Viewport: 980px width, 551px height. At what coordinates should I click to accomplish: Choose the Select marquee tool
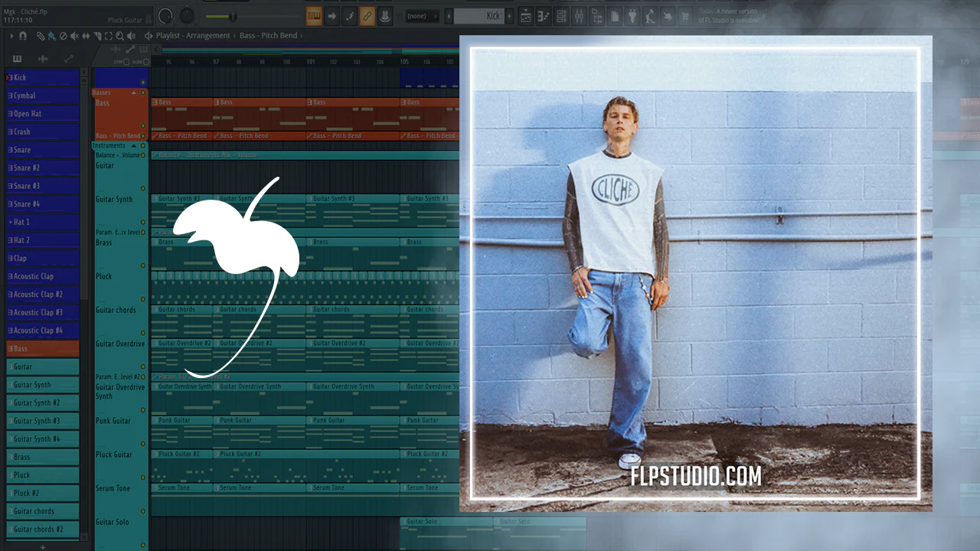(x=108, y=36)
